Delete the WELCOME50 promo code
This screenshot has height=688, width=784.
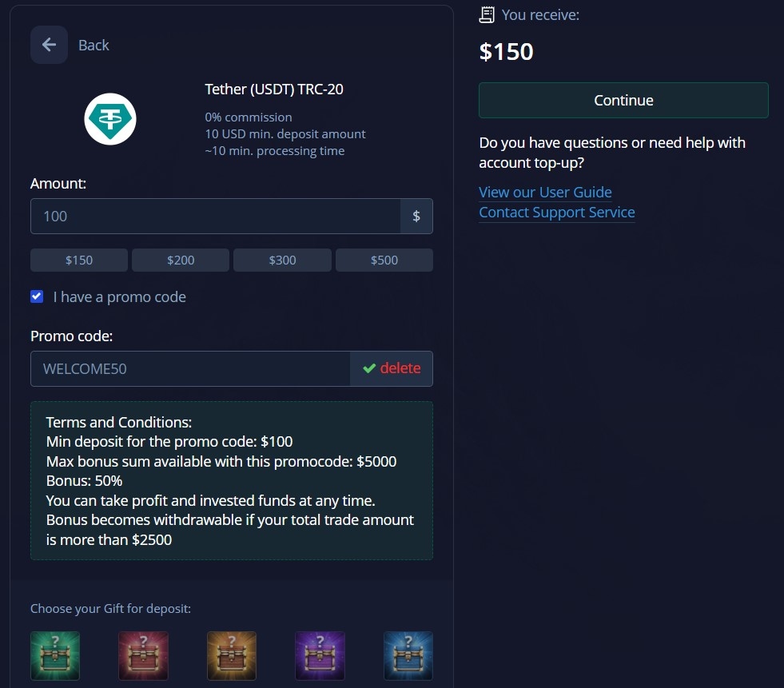(400, 368)
